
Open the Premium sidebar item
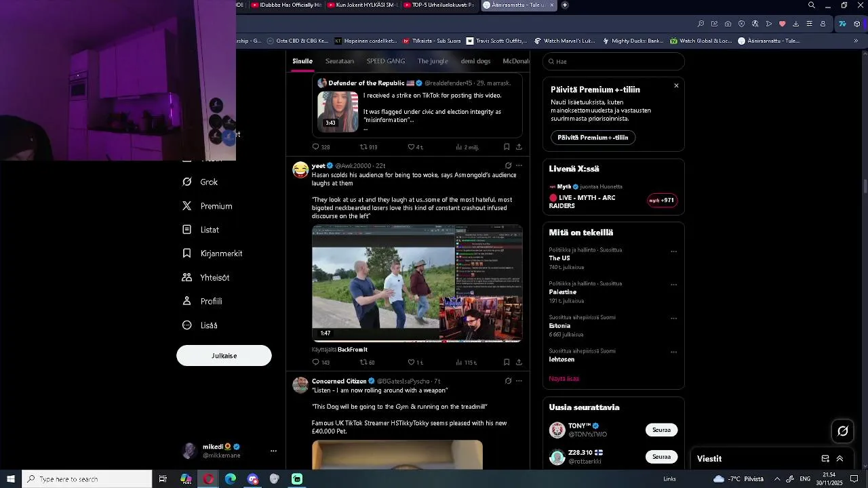pyautogui.click(x=208, y=206)
